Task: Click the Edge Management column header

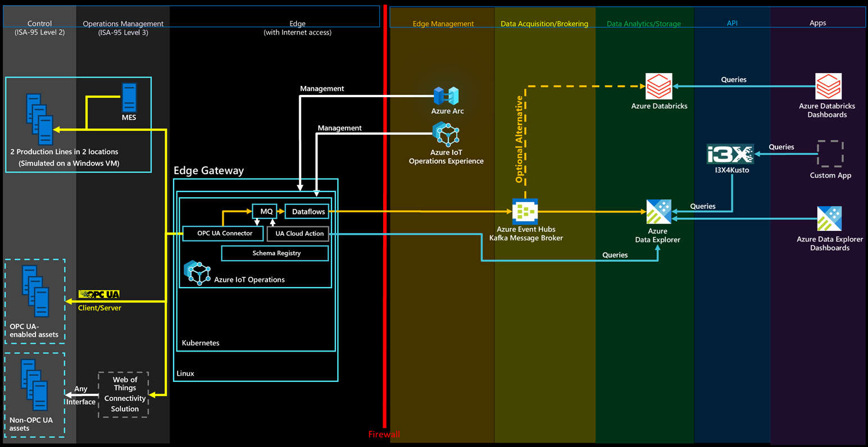Action: tap(443, 24)
